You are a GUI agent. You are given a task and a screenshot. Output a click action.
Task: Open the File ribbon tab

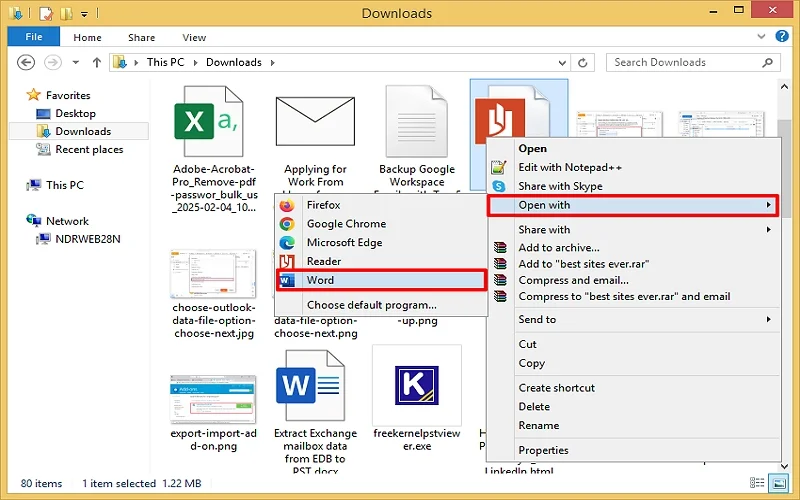[34, 37]
